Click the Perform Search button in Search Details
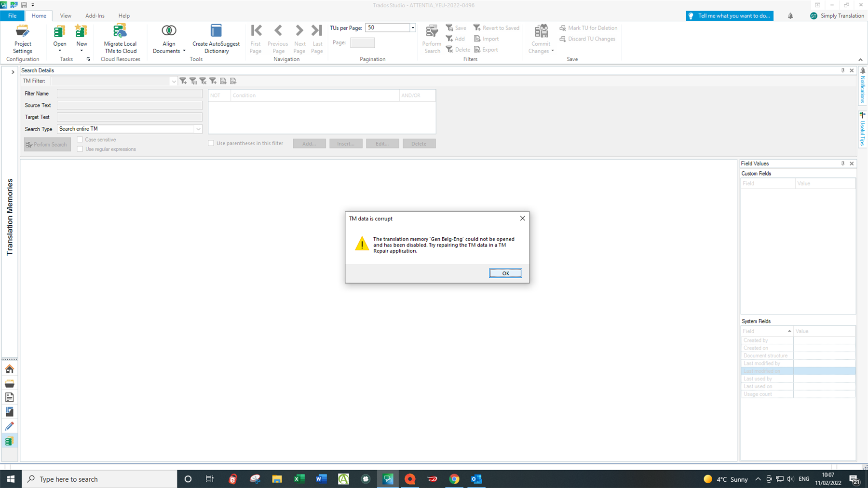This screenshot has width=868, height=488. coord(47,144)
